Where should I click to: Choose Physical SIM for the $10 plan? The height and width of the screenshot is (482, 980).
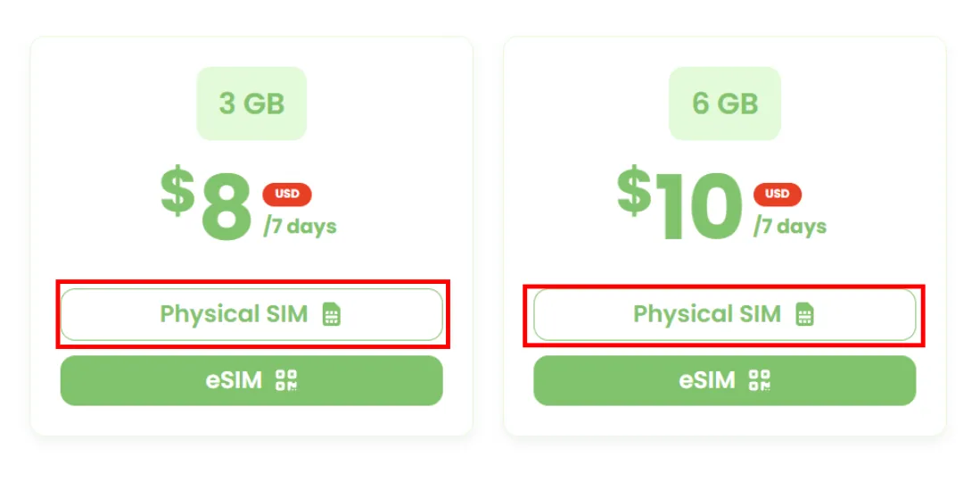[x=725, y=314]
